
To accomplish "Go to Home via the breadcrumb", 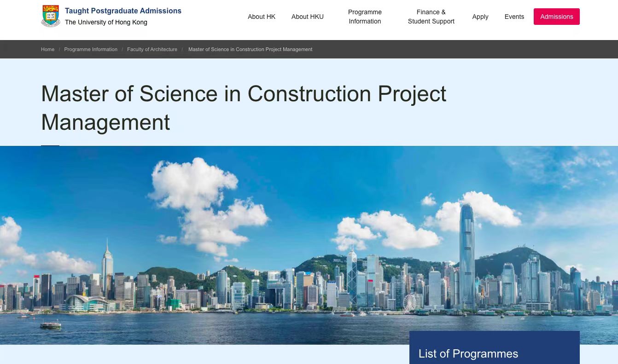I will (x=47, y=49).
